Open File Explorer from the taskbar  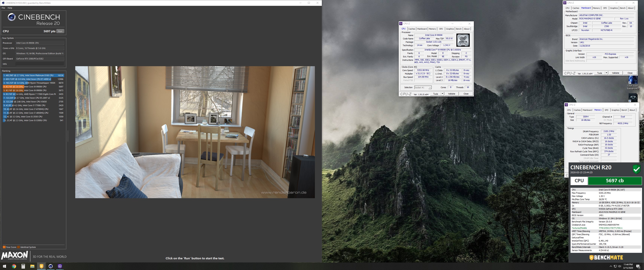pyautogui.click(x=32, y=266)
